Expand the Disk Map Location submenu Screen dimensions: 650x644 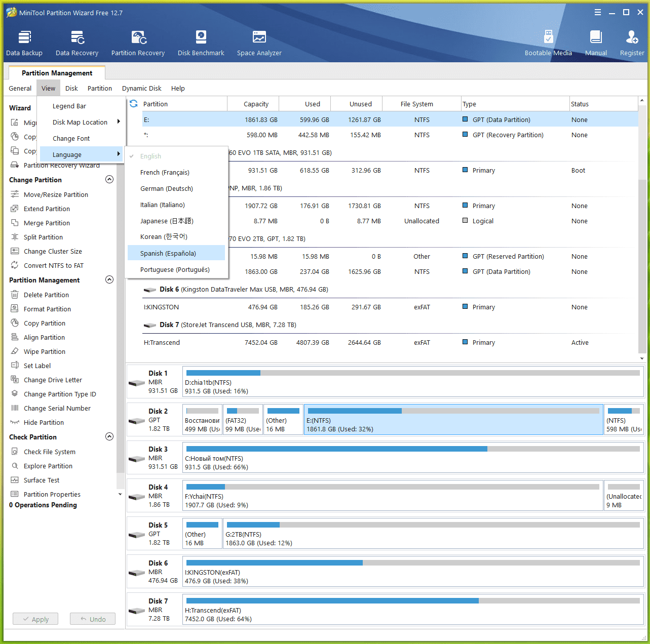click(81, 123)
